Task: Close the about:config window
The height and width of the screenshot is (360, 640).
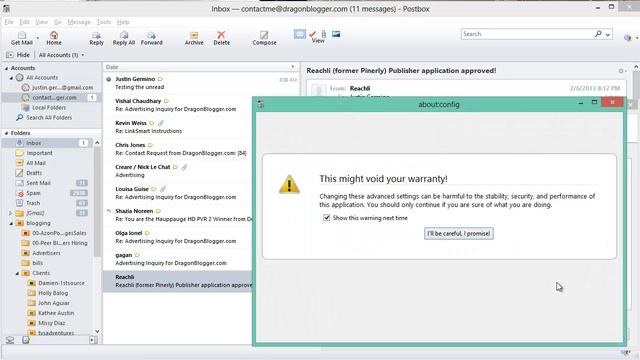Action: pyautogui.click(x=612, y=102)
